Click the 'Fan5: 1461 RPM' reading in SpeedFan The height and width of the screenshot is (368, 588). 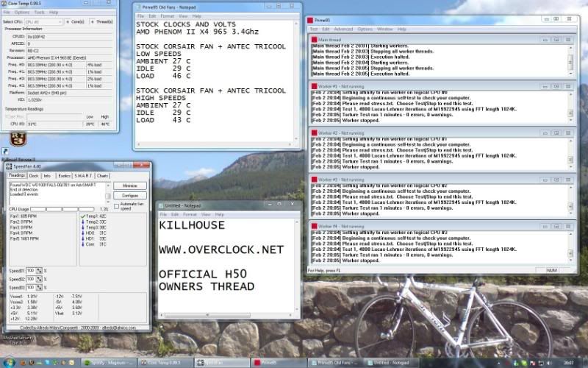(x=24, y=238)
